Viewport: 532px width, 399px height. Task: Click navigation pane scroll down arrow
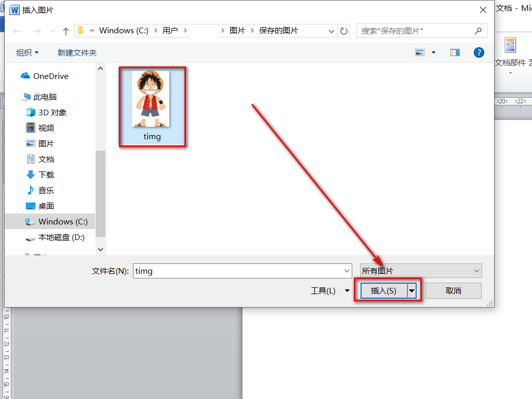coord(100,249)
